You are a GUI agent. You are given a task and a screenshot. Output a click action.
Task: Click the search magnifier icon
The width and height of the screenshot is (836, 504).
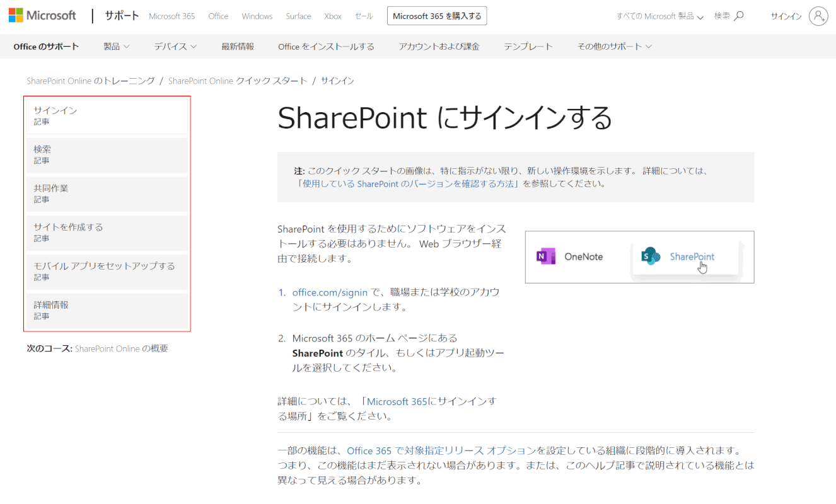(x=739, y=16)
